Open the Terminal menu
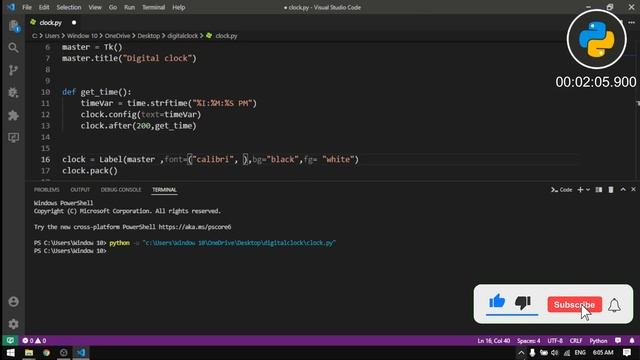Image resolution: width=640 pixels, height=360 pixels. click(153, 7)
